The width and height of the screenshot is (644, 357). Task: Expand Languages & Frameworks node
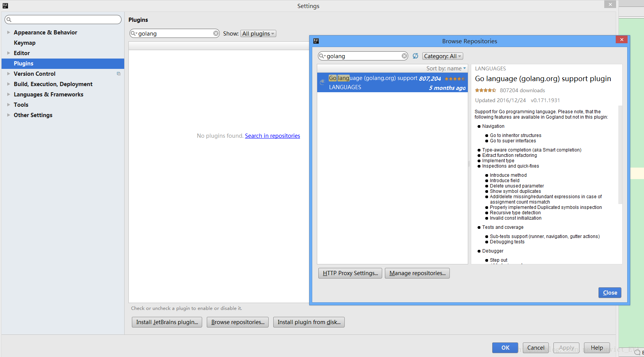click(x=8, y=95)
